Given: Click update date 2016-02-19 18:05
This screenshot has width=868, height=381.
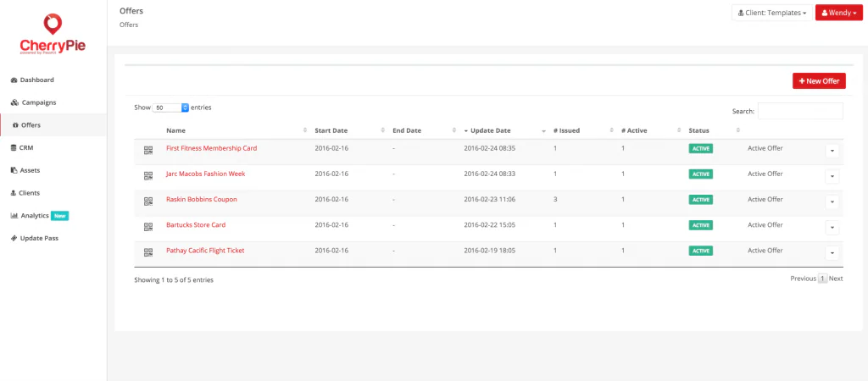Looking at the screenshot, I should (x=489, y=251).
